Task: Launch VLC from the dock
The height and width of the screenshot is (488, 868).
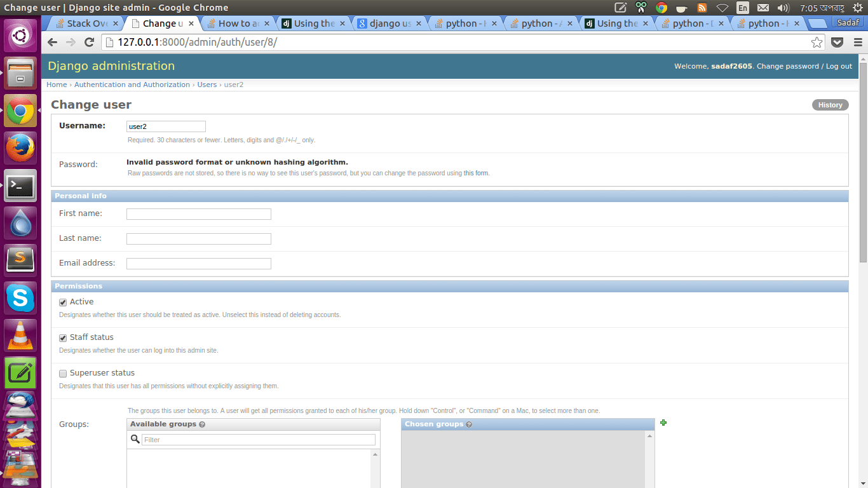Action: [x=20, y=335]
